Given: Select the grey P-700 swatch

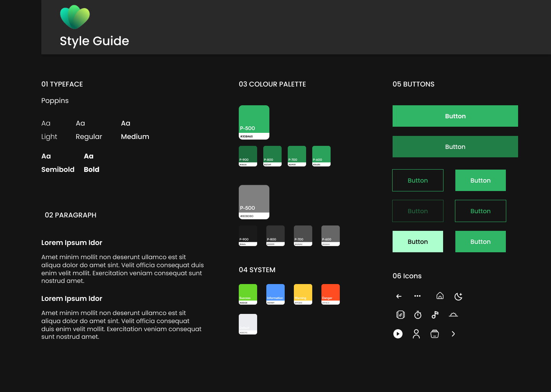Looking at the screenshot, I should (303, 236).
